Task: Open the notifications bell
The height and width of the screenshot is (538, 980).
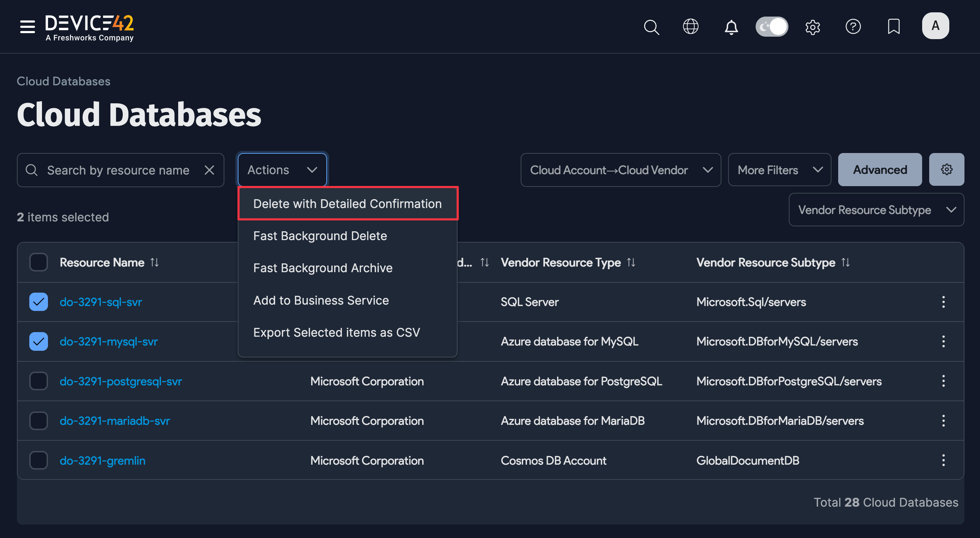Action: pos(731,27)
